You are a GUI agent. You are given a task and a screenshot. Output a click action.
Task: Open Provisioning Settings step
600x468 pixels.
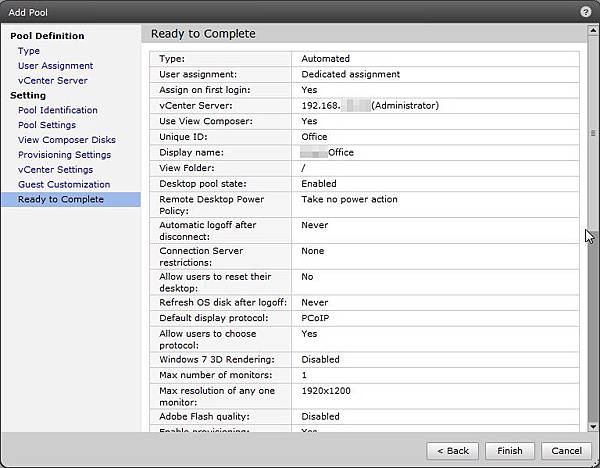[65, 155]
